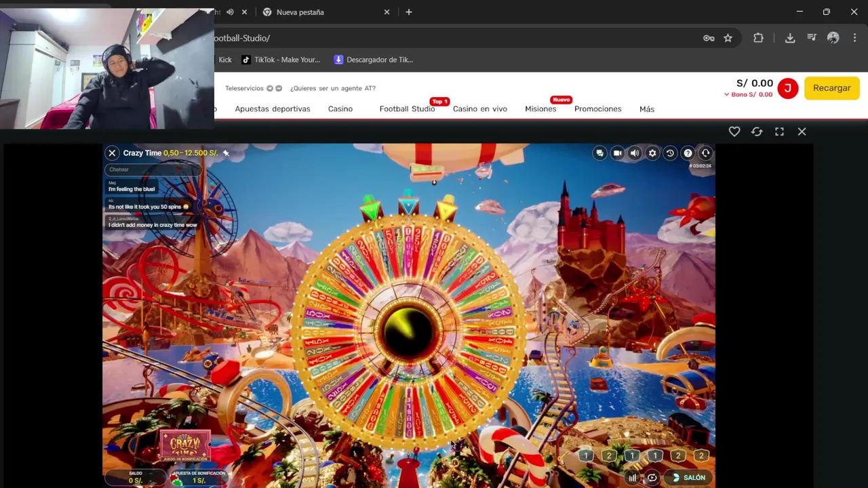Add game to favorites heart icon
Screen dimensions: 868x488
[x=734, y=131]
